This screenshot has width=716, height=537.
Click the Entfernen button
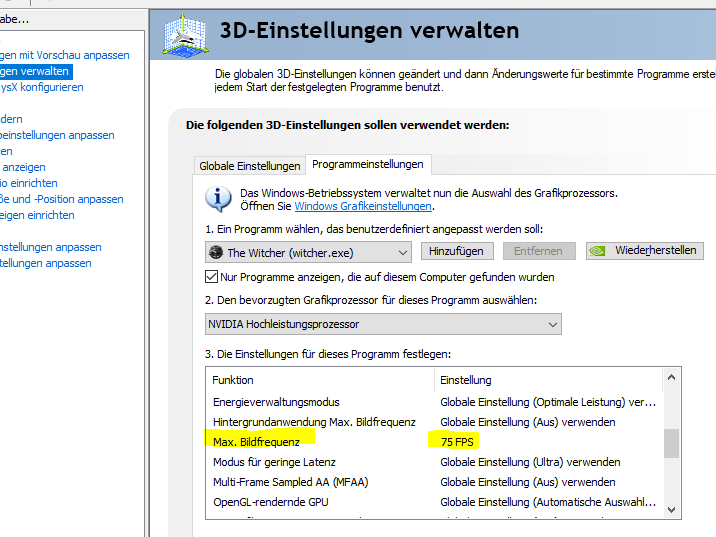tap(539, 251)
